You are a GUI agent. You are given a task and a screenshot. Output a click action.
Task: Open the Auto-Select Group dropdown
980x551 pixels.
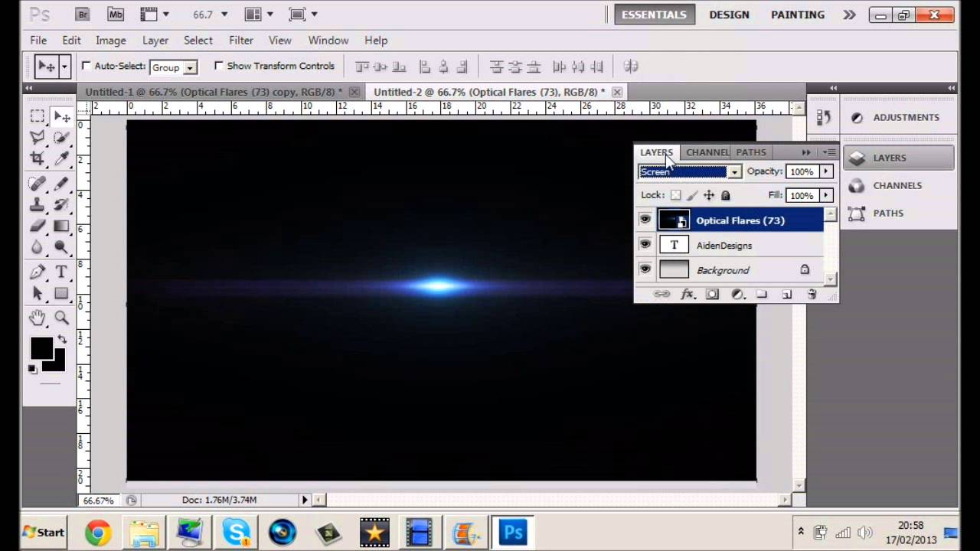(x=190, y=67)
